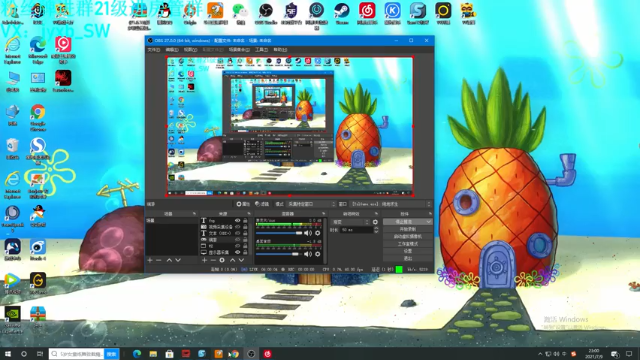Image resolution: width=640 pixels, height=360 pixels.
Task: Open WeChat desktop shortcut
Action: pyautogui.click(x=240, y=13)
